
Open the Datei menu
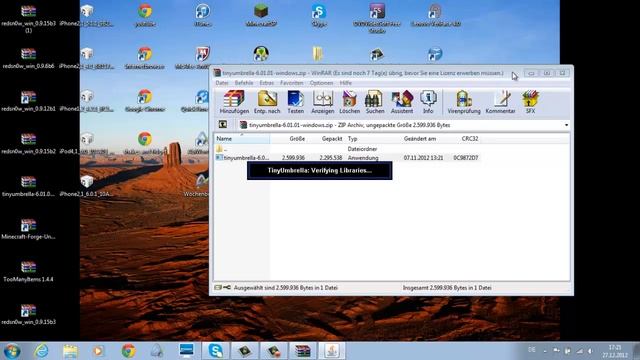[x=222, y=83]
